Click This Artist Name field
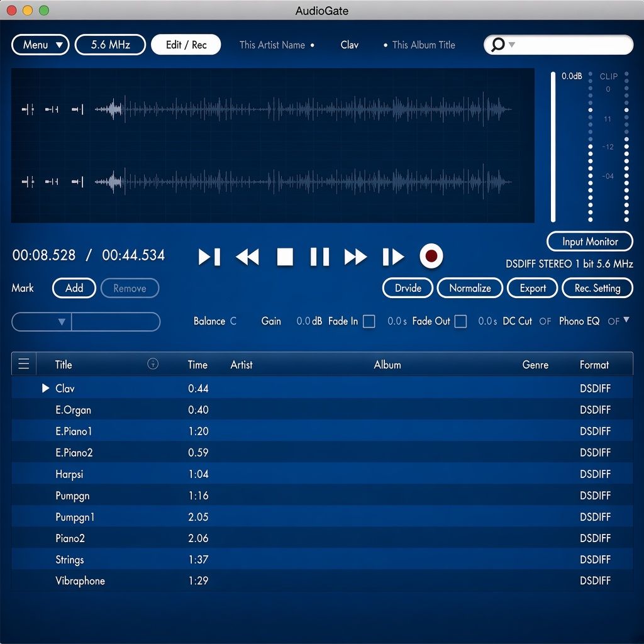The height and width of the screenshot is (644, 644). click(272, 45)
